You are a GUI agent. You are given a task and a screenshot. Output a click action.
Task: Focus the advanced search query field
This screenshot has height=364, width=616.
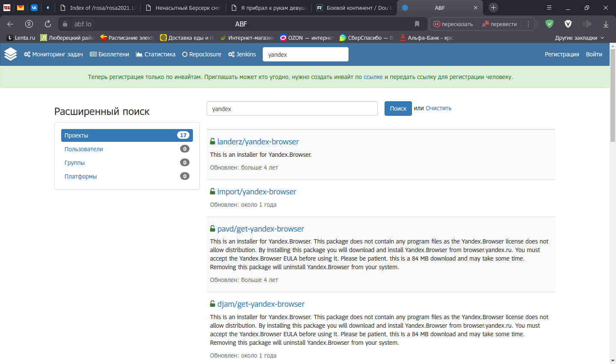(292, 109)
